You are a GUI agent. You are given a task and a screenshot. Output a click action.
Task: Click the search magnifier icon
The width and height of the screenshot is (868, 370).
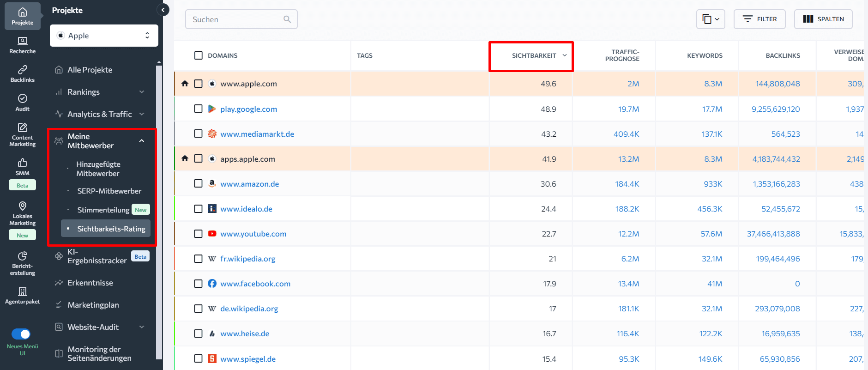[x=287, y=19]
